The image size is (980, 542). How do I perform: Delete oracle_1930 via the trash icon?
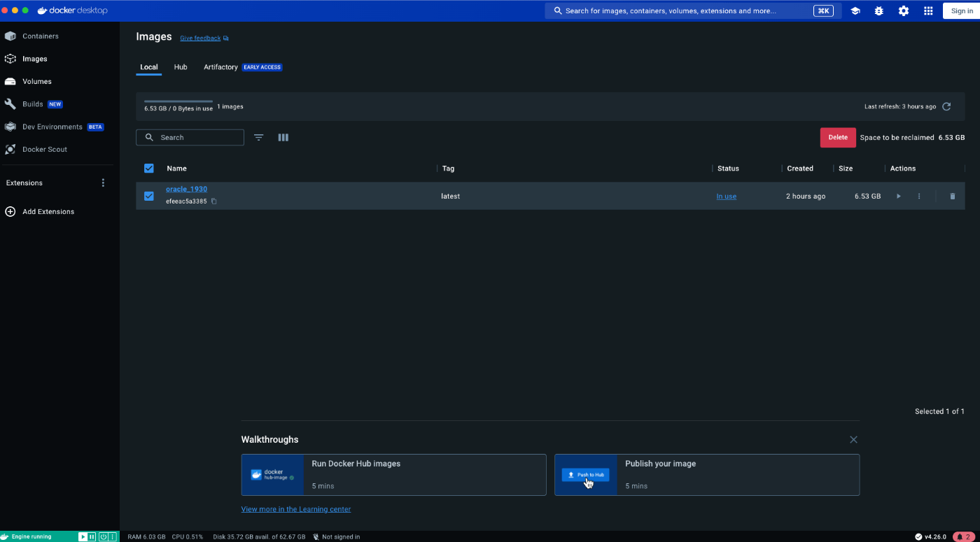click(952, 197)
